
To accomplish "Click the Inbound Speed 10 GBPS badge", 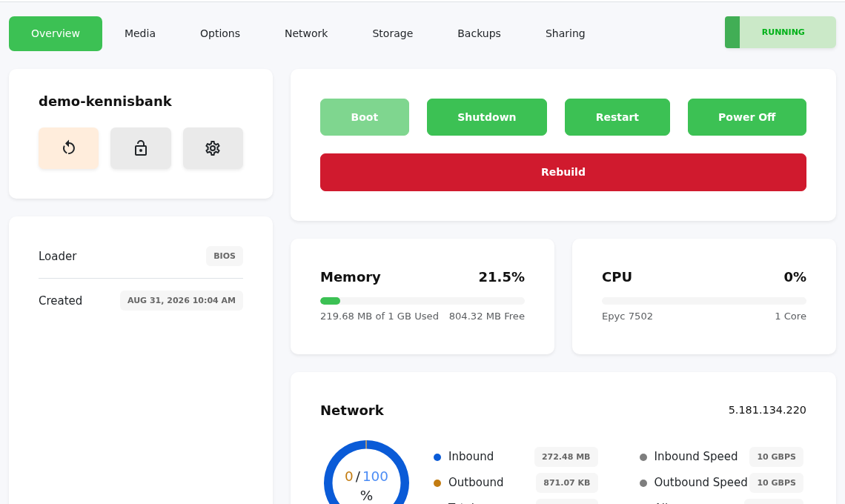I will (776, 457).
